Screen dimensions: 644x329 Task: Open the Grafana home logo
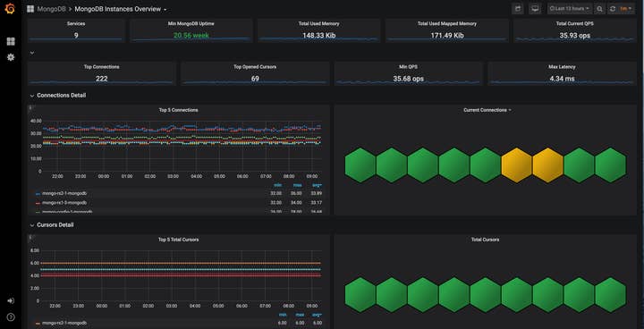pyautogui.click(x=10, y=9)
